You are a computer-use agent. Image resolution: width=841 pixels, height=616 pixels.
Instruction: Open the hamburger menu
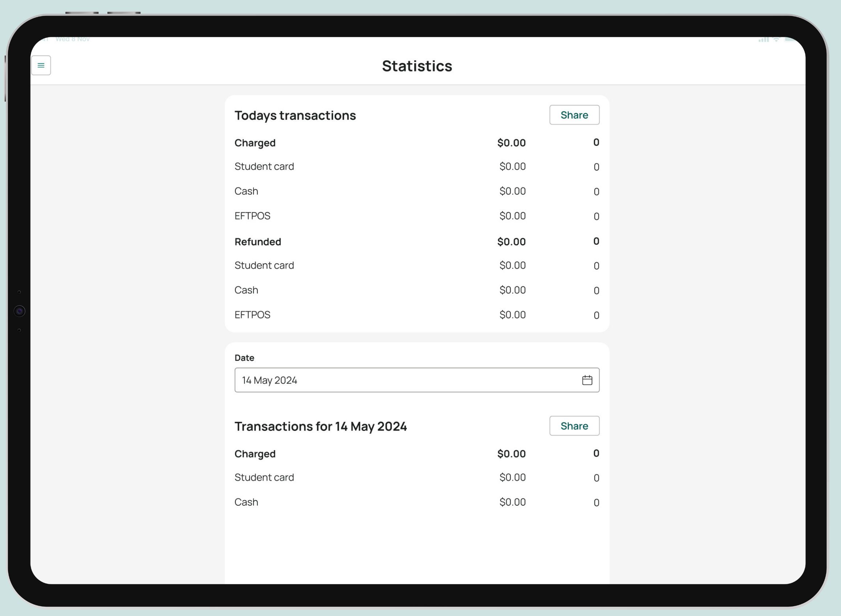41,66
